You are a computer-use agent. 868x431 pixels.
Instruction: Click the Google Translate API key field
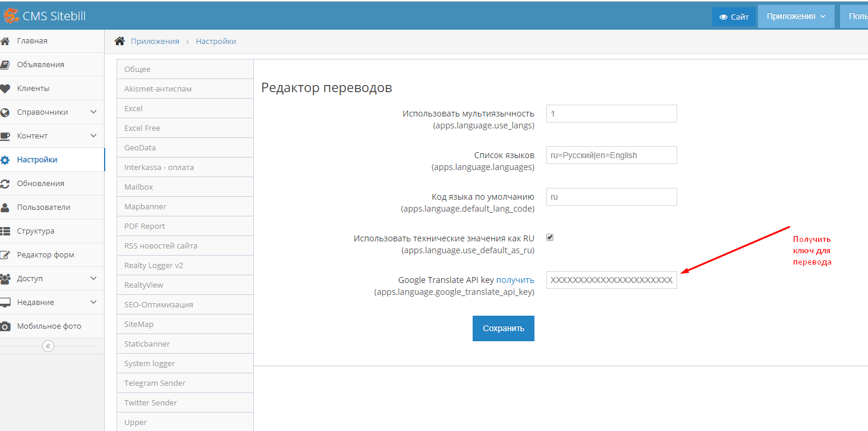[612, 280]
